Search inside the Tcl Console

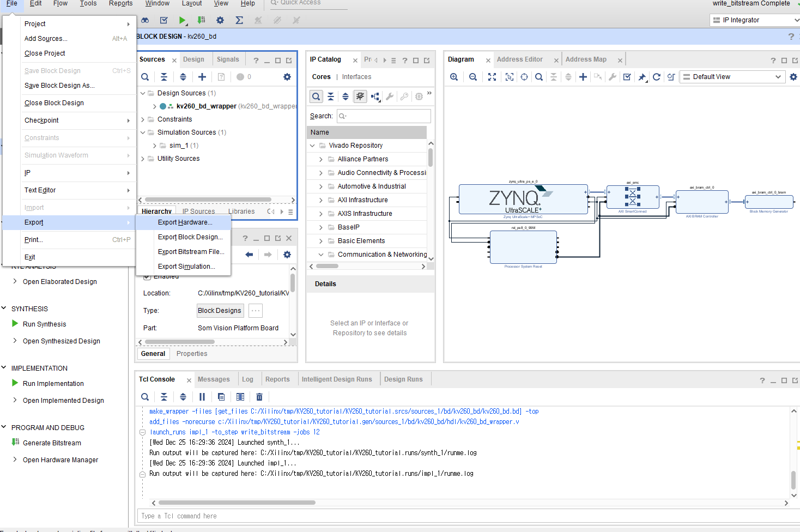click(145, 397)
